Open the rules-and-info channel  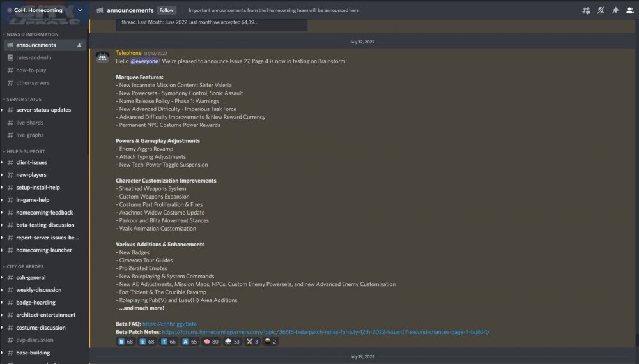click(x=33, y=57)
